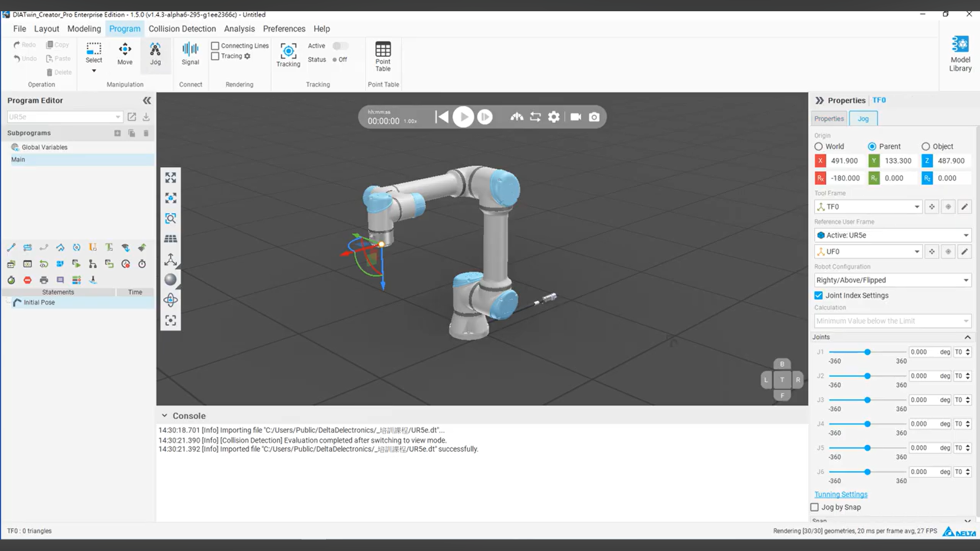Screen dimensions: 980x551
Task: Choose the Select tool
Action: 94,53
